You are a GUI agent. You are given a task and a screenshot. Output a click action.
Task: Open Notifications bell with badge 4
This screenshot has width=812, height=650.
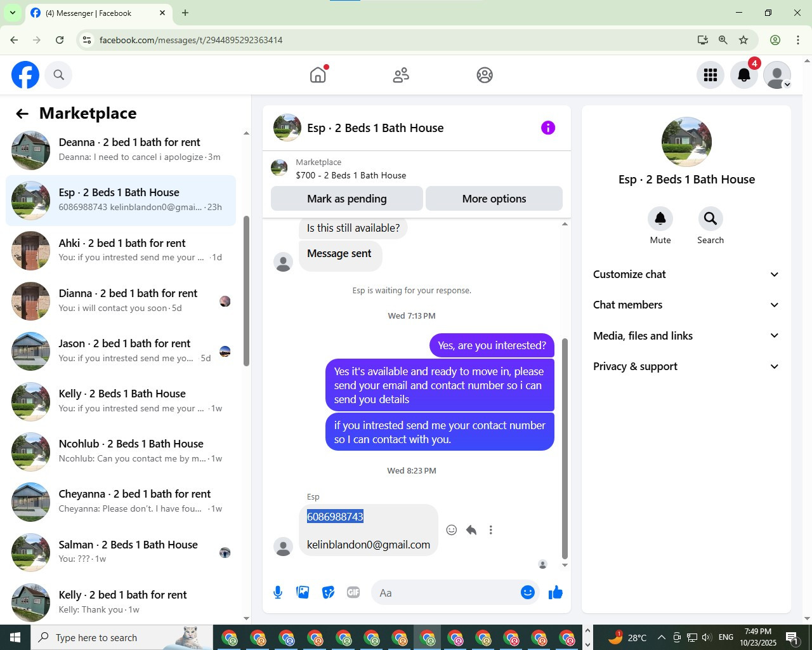pyautogui.click(x=744, y=75)
